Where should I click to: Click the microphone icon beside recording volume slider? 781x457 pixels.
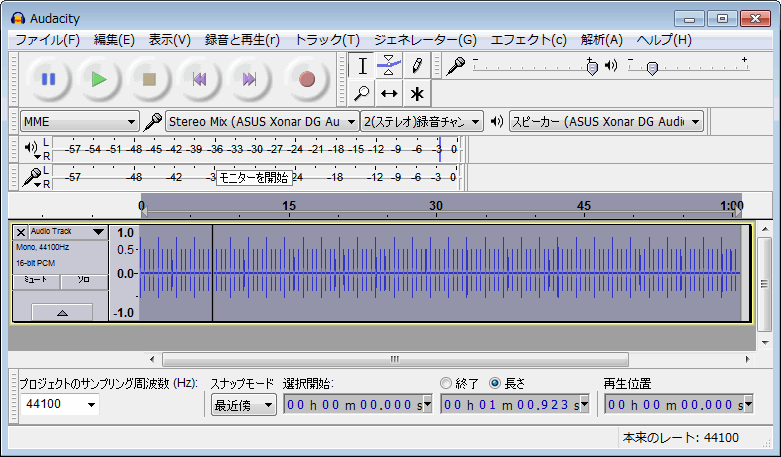[455, 66]
